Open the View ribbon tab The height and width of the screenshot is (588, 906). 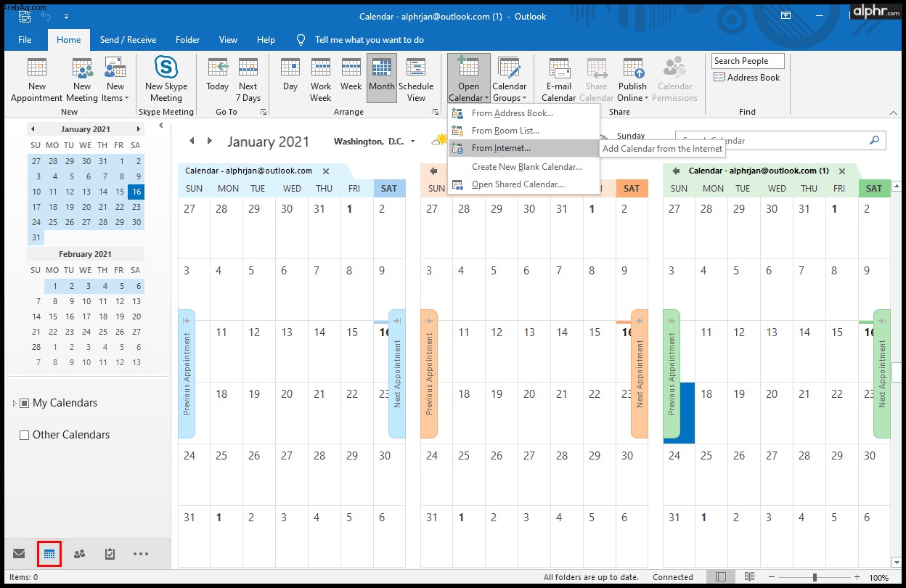coord(228,40)
